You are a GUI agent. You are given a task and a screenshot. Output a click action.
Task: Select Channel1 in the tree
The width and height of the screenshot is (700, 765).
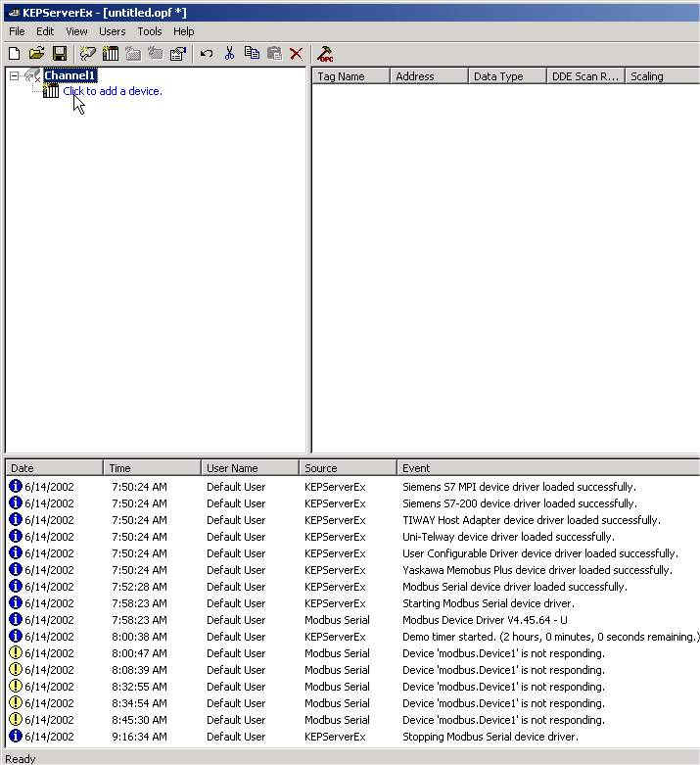pos(70,75)
